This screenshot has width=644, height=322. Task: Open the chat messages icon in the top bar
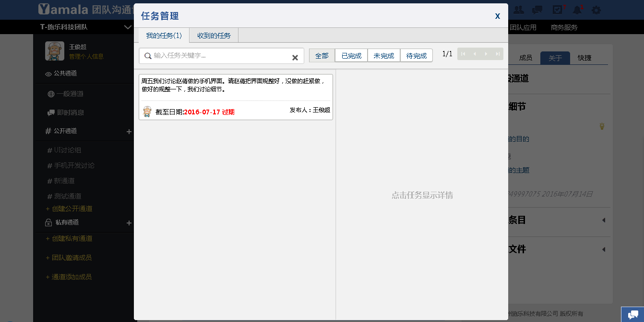(537, 10)
